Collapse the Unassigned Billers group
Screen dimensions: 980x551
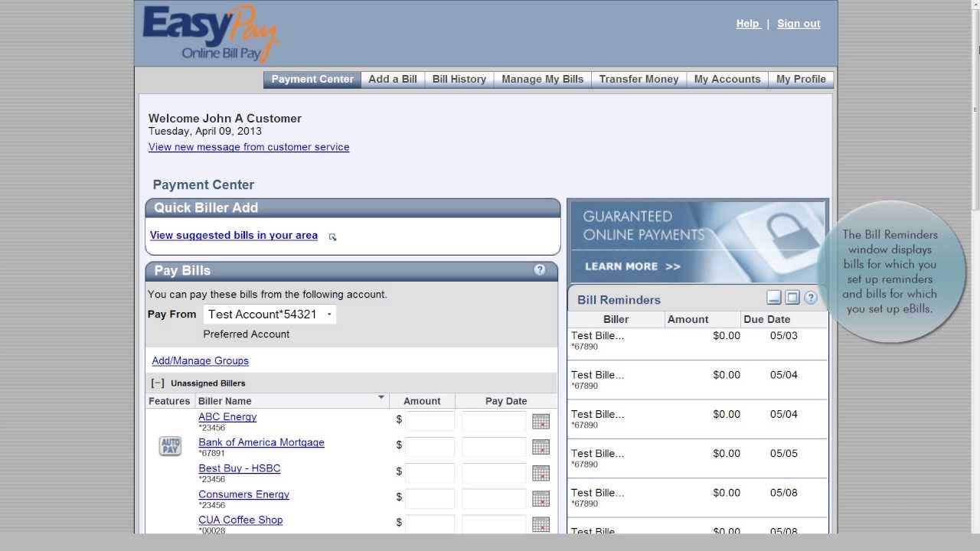coord(158,383)
